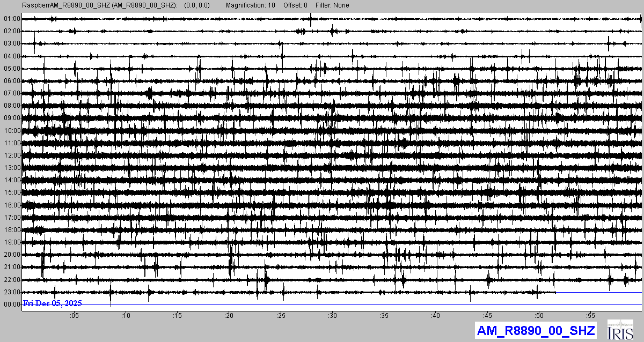Screen dimensions: 644x342
Task: Click the 23:00 hour trace label
Action: point(11,292)
